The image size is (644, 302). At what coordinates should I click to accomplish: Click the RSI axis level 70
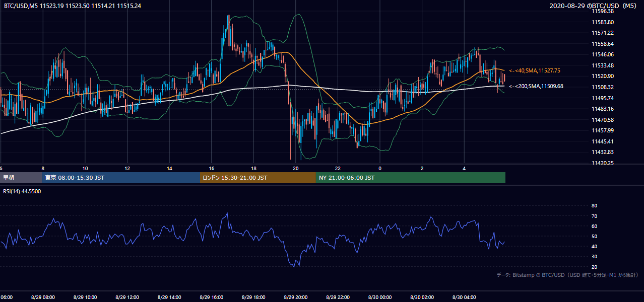click(594, 216)
